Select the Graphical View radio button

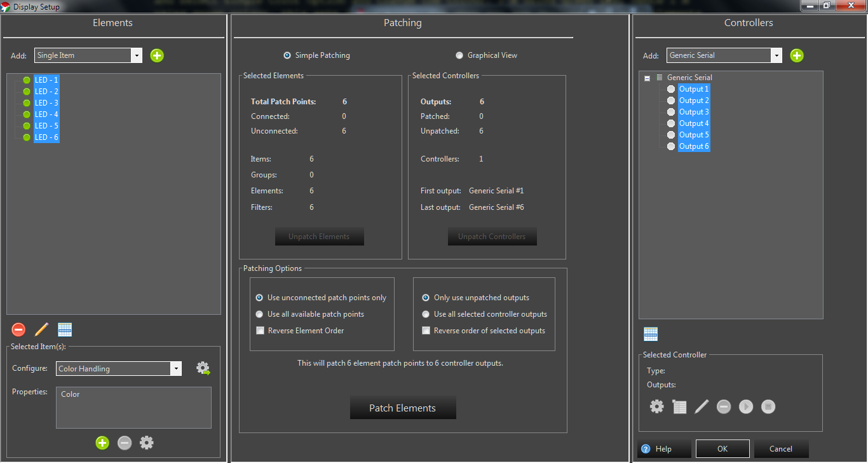(x=459, y=55)
